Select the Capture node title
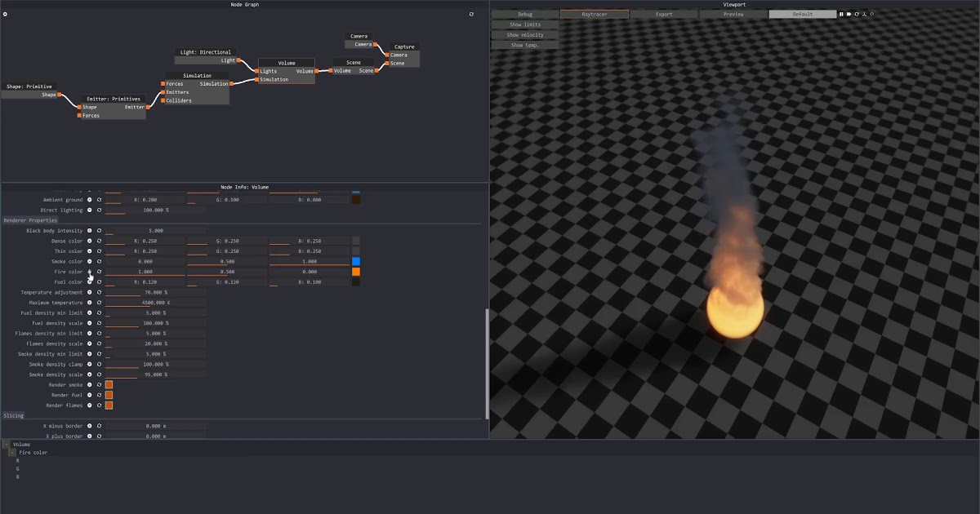 (x=404, y=47)
